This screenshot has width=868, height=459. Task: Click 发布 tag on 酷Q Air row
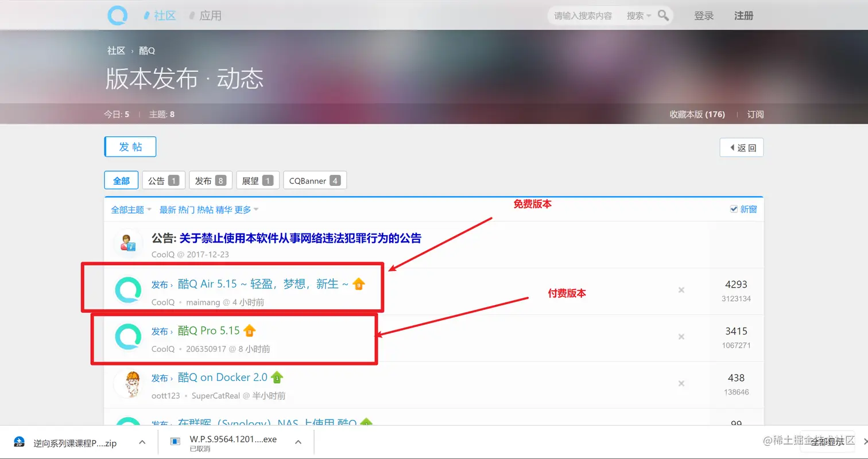coord(160,285)
